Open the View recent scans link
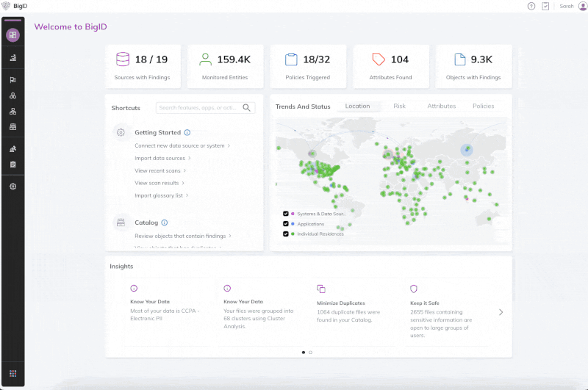 [159, 170]
